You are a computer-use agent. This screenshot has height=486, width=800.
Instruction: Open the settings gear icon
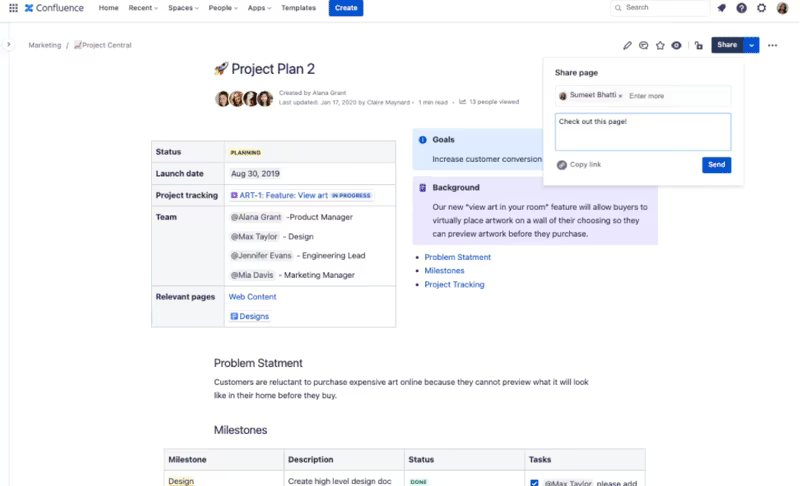761,8
